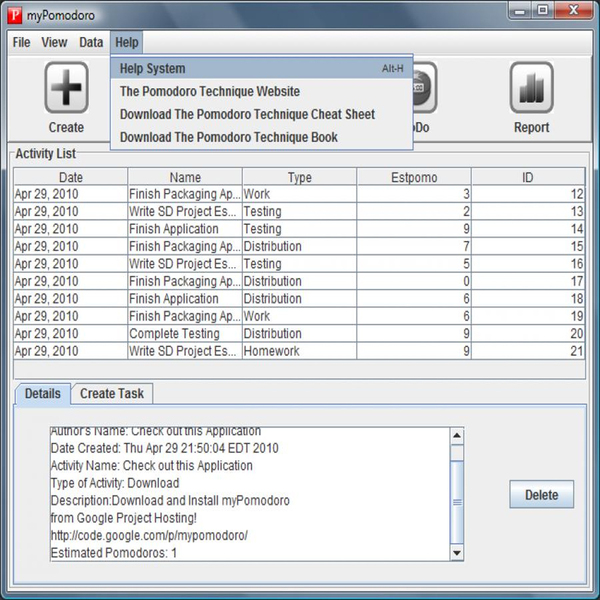600x600 pixels.
Task: Select ID cell 15
Action: click(528, 246)
